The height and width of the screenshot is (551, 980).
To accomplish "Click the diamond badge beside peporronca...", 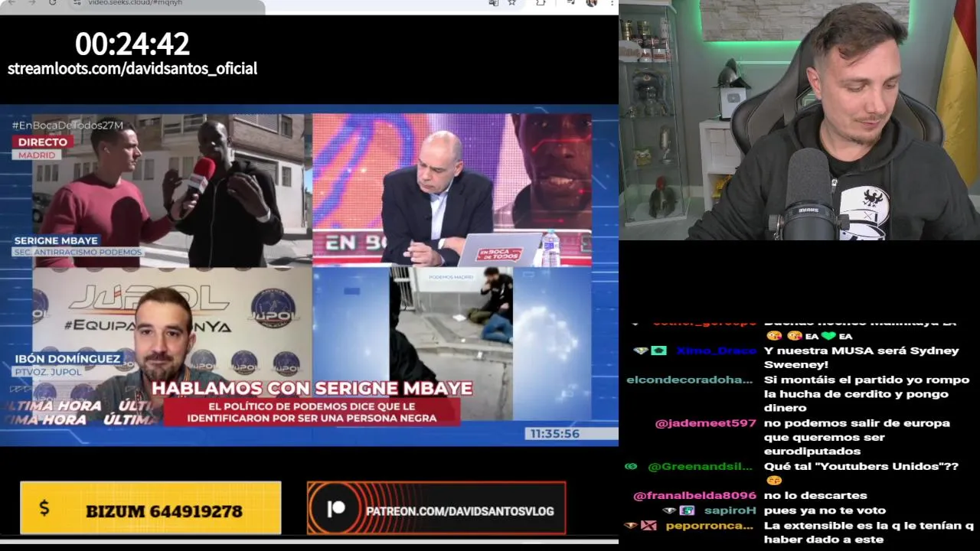I will [x=631, y=526].
